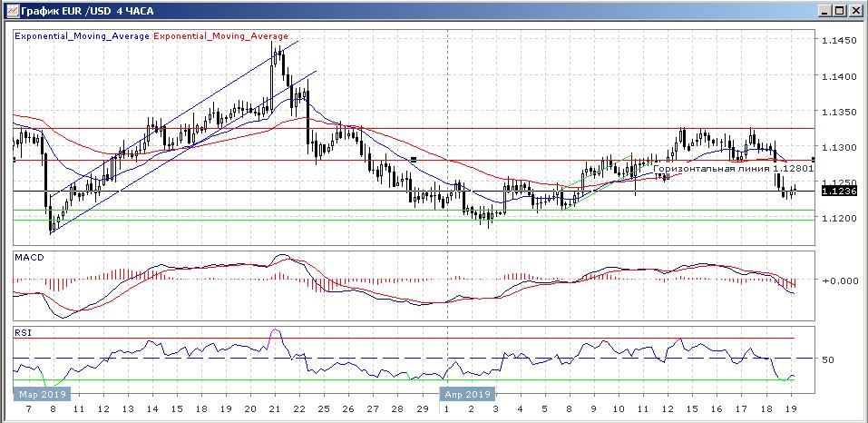The image size is (868, 423).
Task: Click the Мар 2019 month marker
Action: (43, 394)
